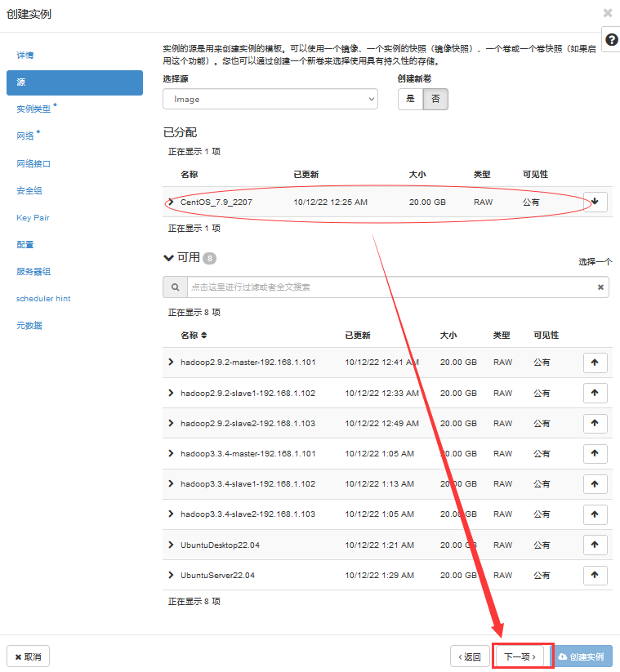620x672 pixels.
Task: Expand hadoop3.3.4-master-192.168.1.101 row details
Action: coord(171,453)
